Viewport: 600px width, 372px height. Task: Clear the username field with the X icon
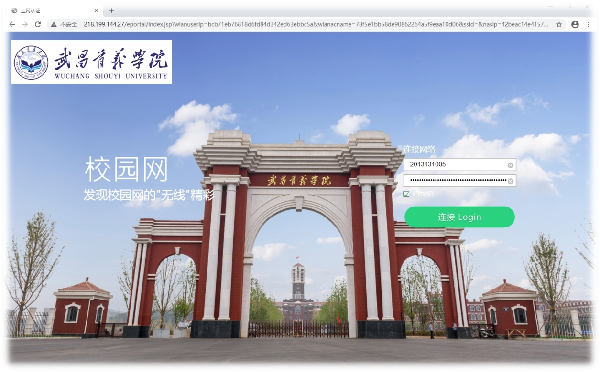[510, 165]
